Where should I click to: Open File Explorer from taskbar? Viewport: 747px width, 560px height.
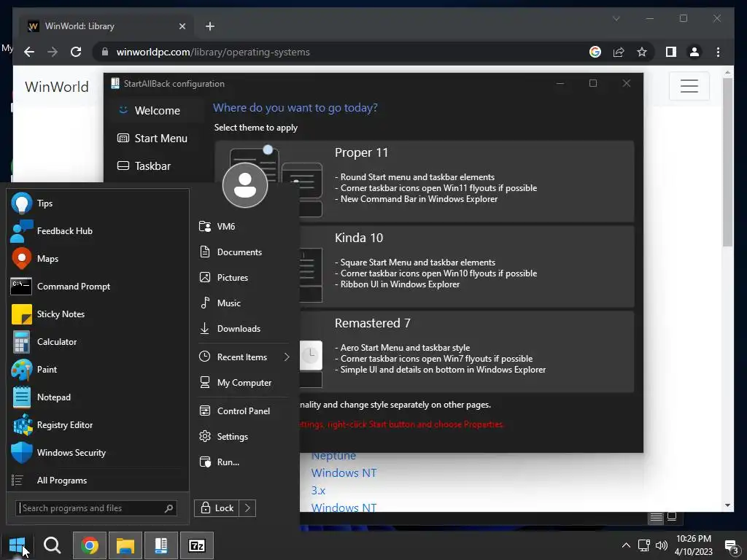125,545
